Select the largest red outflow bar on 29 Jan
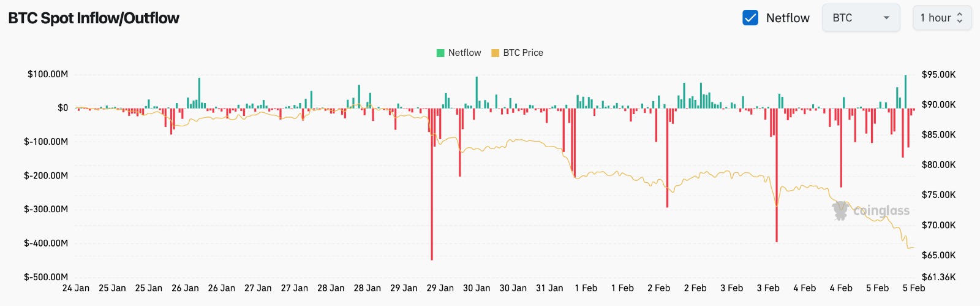Screen dimensions: 980x306 point(432,184)
